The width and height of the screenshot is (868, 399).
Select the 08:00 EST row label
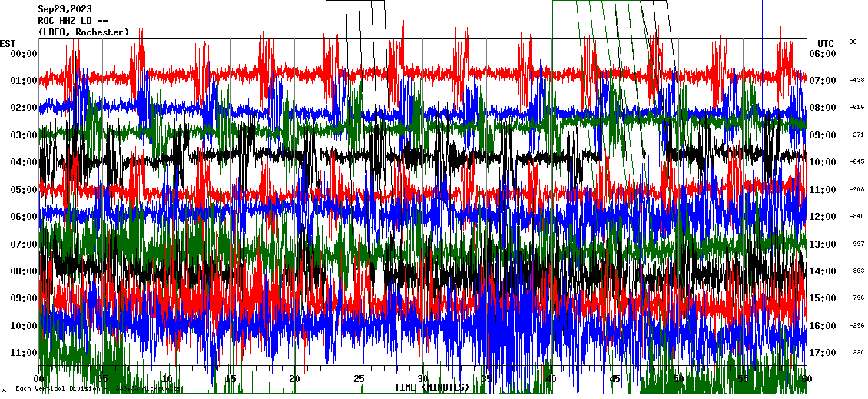coord(24,271)
